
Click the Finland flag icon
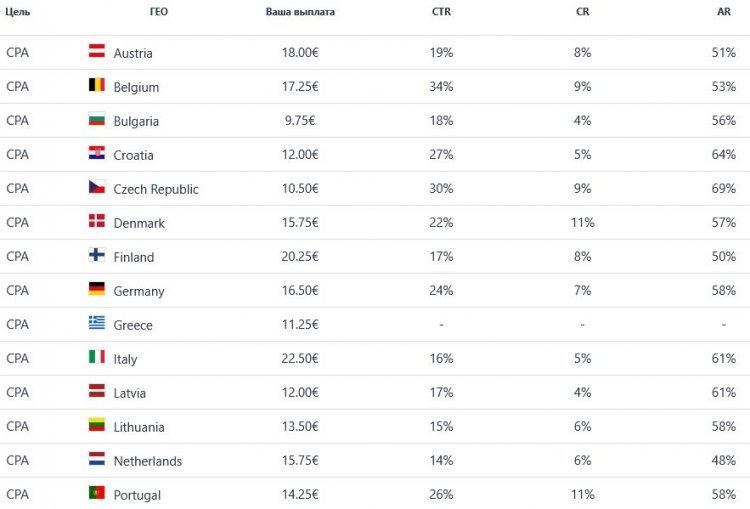click(97, 255)
